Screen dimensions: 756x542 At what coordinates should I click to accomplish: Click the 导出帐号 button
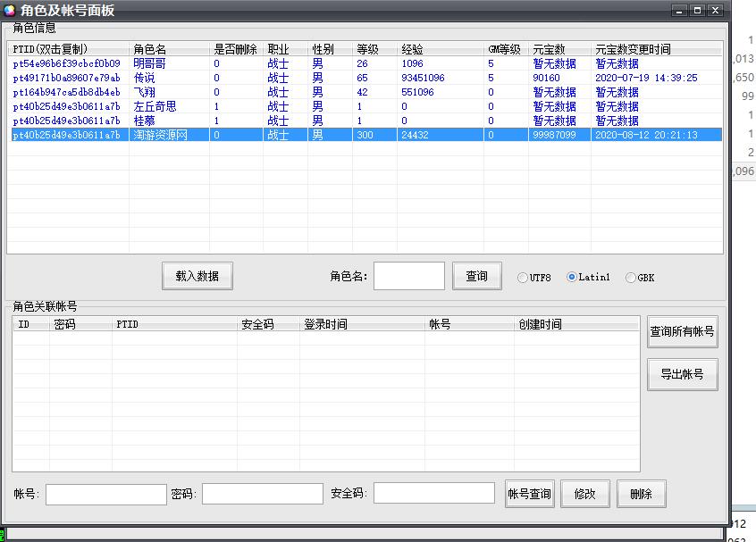tap(682, 374)
